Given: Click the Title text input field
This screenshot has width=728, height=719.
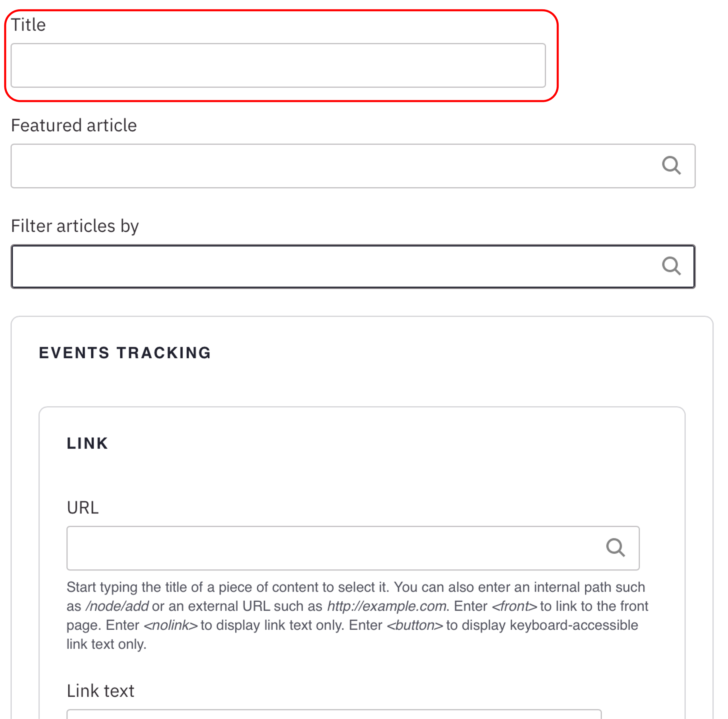Looking at the screenshot, I should click(x=278, y=65).
